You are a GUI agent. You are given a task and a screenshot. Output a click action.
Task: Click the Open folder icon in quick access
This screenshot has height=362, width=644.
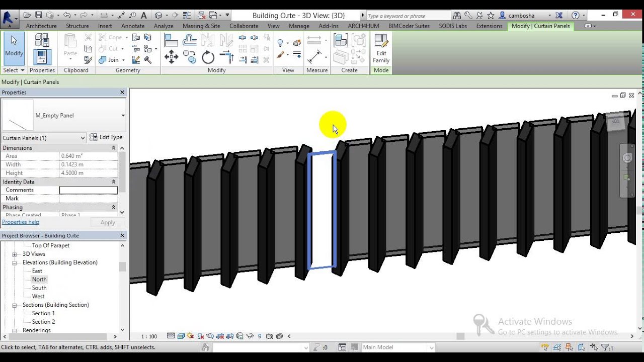[27, 16]
